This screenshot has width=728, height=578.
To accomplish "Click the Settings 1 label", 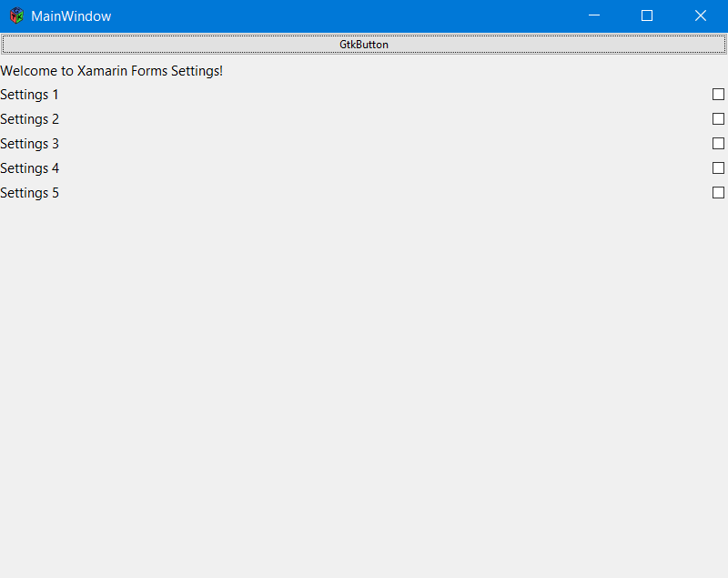I will tap(29, 95).
